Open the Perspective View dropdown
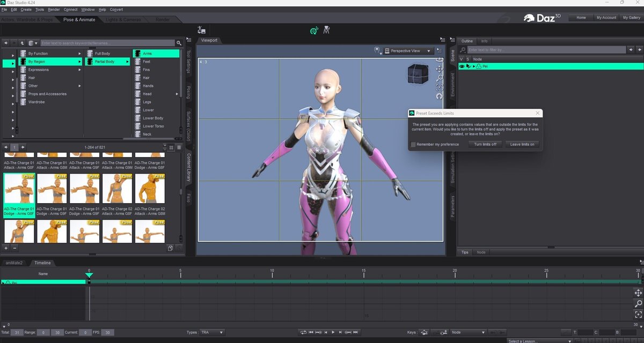The width and height of the screenshot is (644, 343). pos(409,50)
